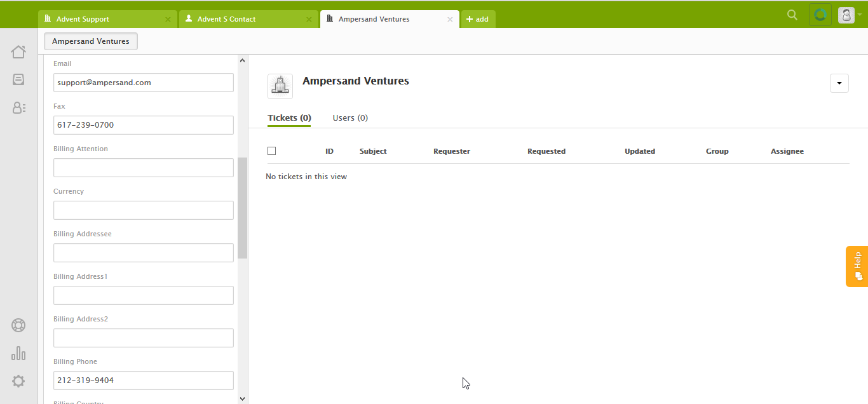Close the Advent S Contact tab
Image resolution: width=868 pixels, height=404 pixels.
[309, 20]
